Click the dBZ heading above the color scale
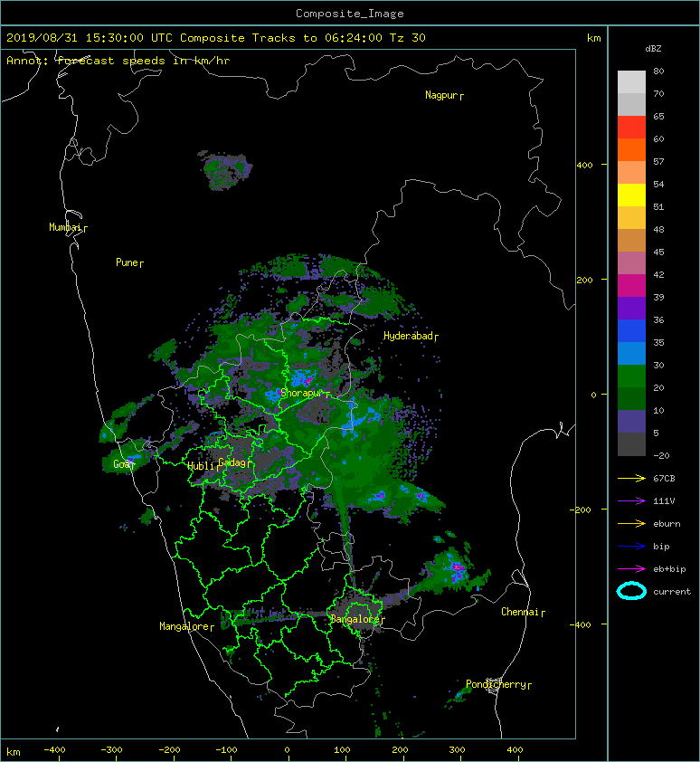 (x=653, y=49)
